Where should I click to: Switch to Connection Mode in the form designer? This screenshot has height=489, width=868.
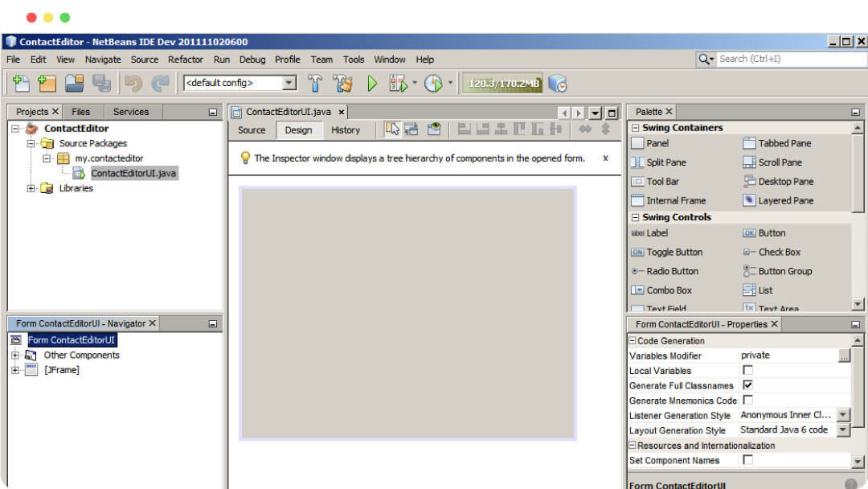[411, 129]
